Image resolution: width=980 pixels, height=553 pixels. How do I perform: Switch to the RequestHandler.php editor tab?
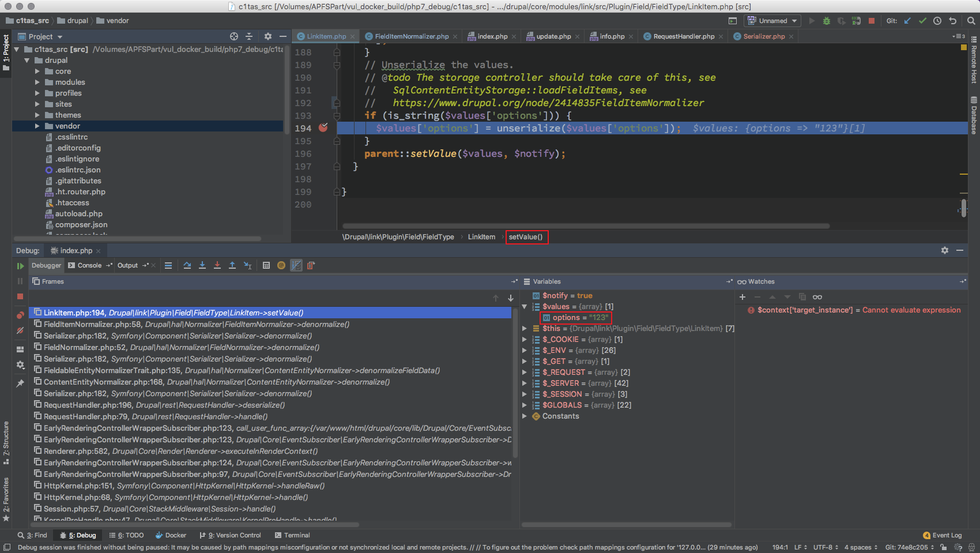683,36
